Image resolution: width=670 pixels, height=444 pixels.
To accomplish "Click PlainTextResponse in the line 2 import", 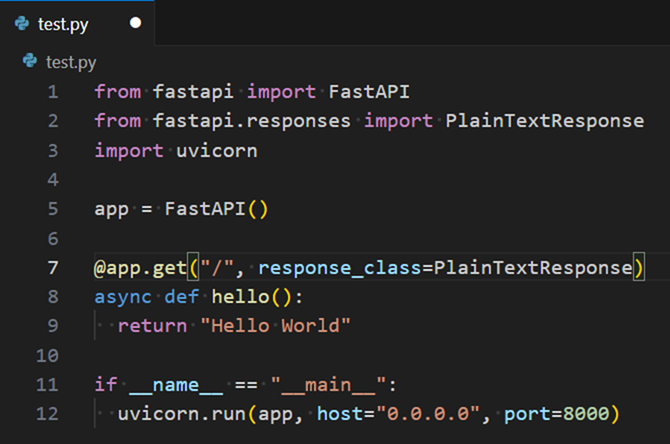I will 545,121.
